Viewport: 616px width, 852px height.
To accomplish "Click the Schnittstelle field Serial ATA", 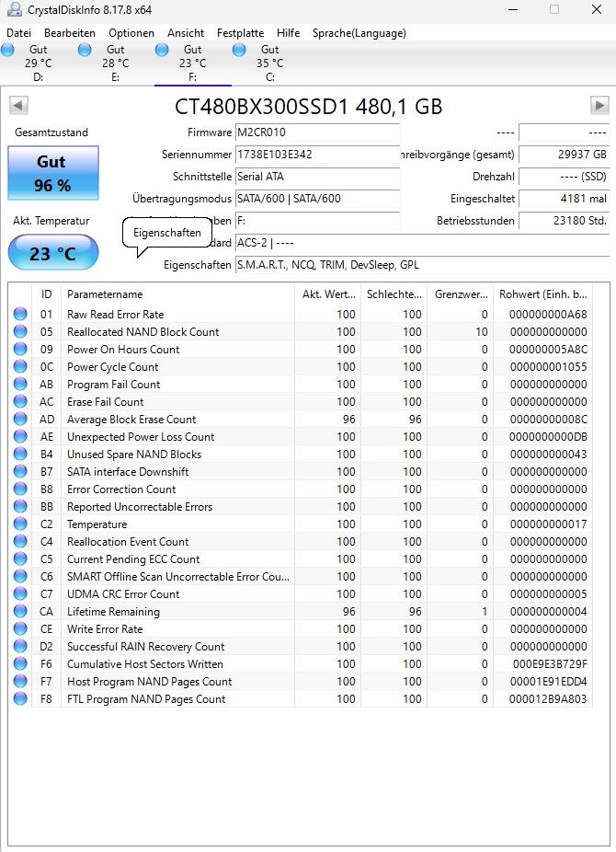I will (317, 177).
